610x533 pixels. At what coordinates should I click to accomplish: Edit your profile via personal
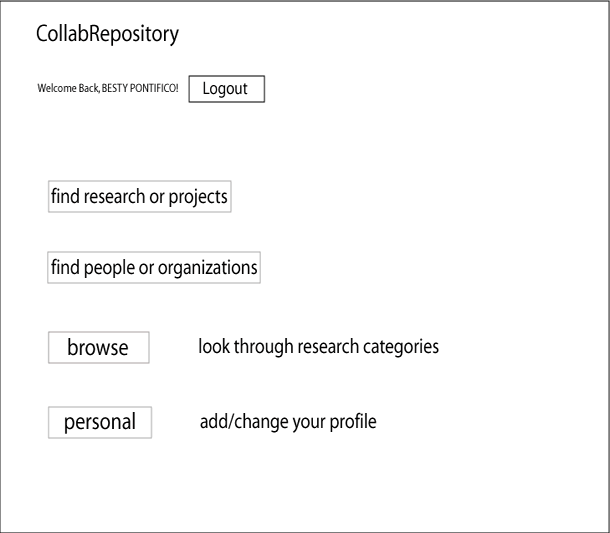100,423
